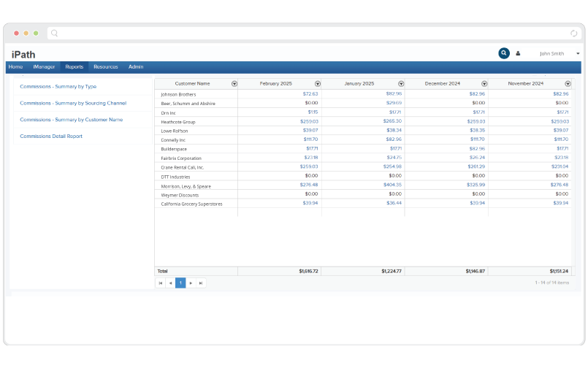Click the search magnifier icon
Viewport: 588px width, 365px height.
[504, 53]
